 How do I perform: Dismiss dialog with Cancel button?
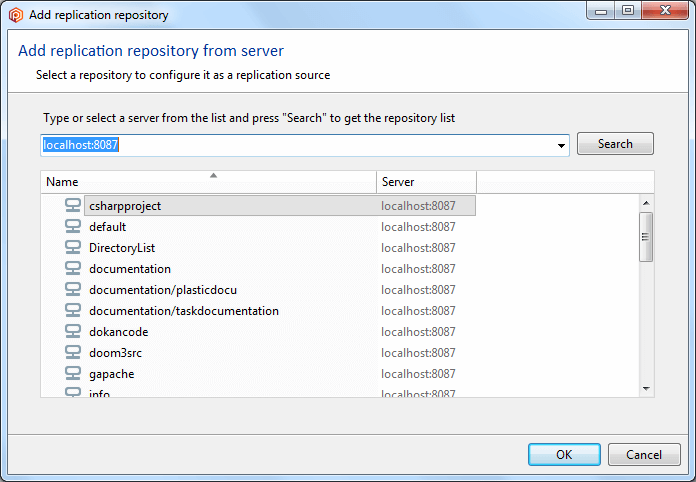[644, 454]
